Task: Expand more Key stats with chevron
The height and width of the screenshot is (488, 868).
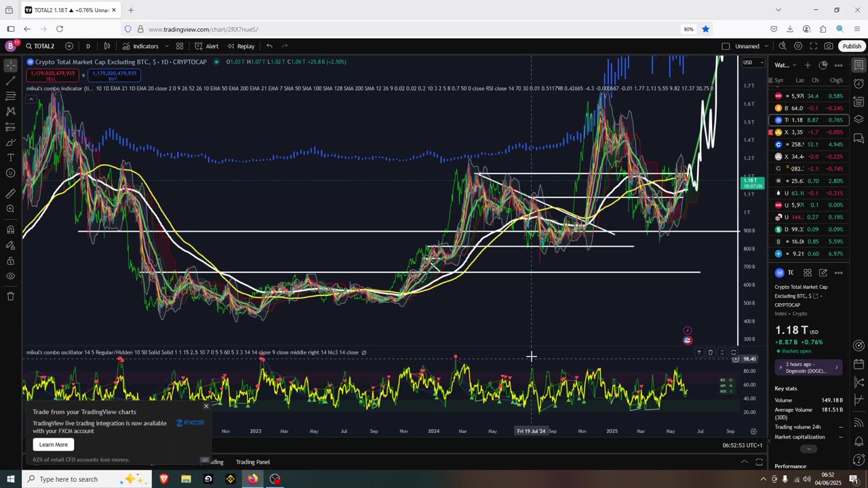Action: point(808,449)
